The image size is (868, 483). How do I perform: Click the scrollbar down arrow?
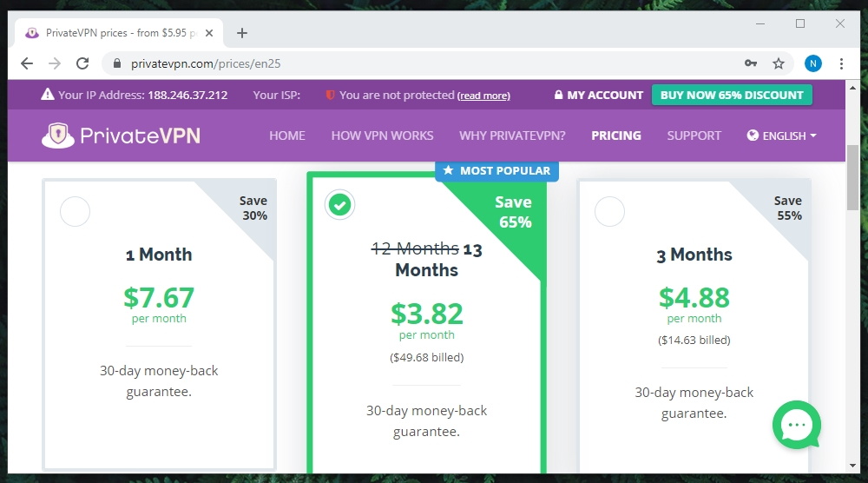[x=852, y=466]
